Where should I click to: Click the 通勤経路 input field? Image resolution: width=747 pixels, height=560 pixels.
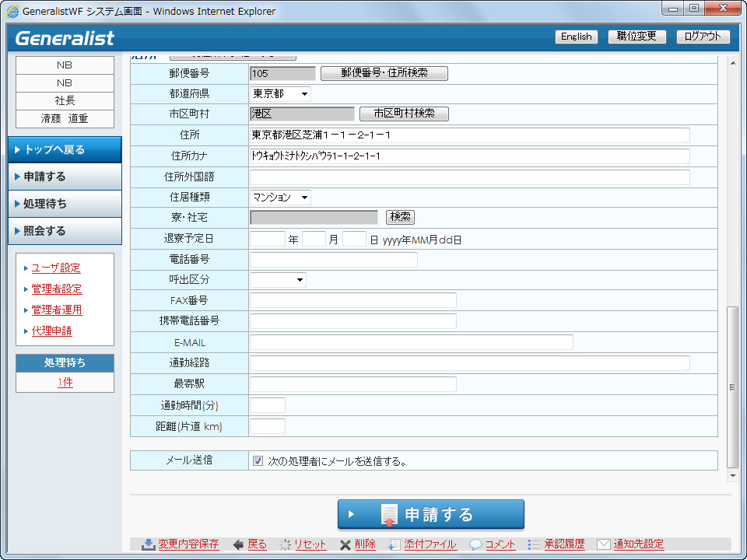pos(470,363)
